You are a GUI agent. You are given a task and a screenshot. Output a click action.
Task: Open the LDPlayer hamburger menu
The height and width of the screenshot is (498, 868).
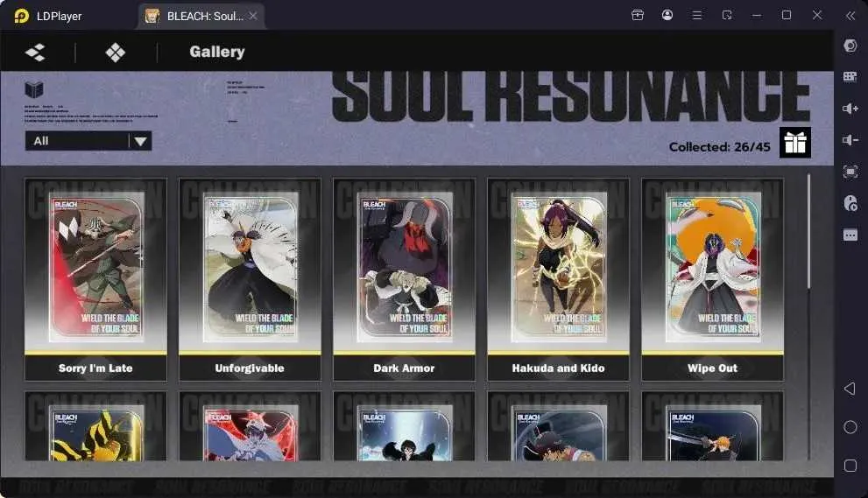pos(697,15)
